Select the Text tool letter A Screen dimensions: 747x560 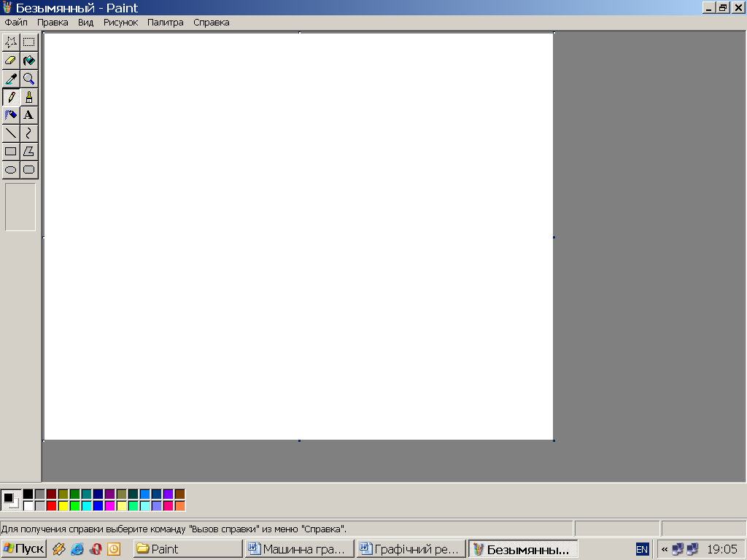point(29,115)
